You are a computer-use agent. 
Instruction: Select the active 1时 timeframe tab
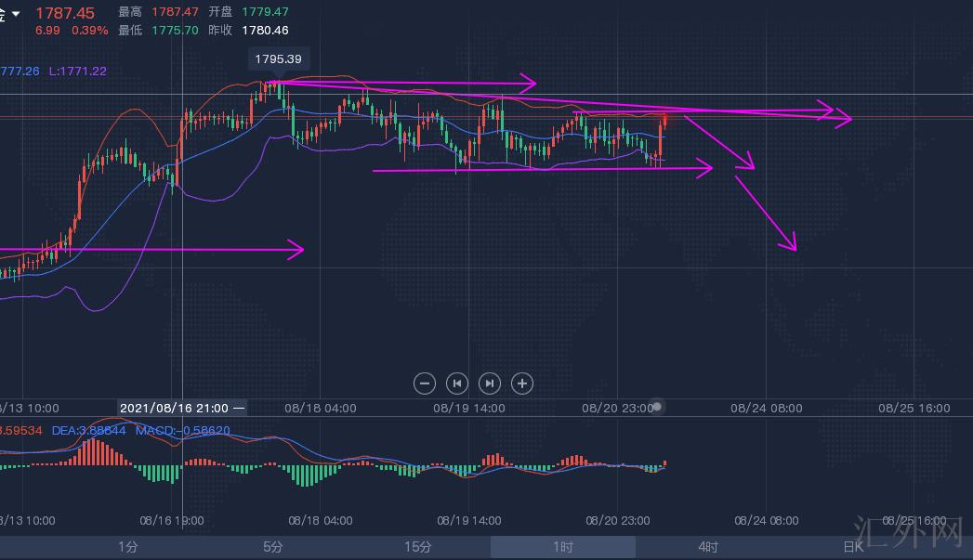[563, 548]
